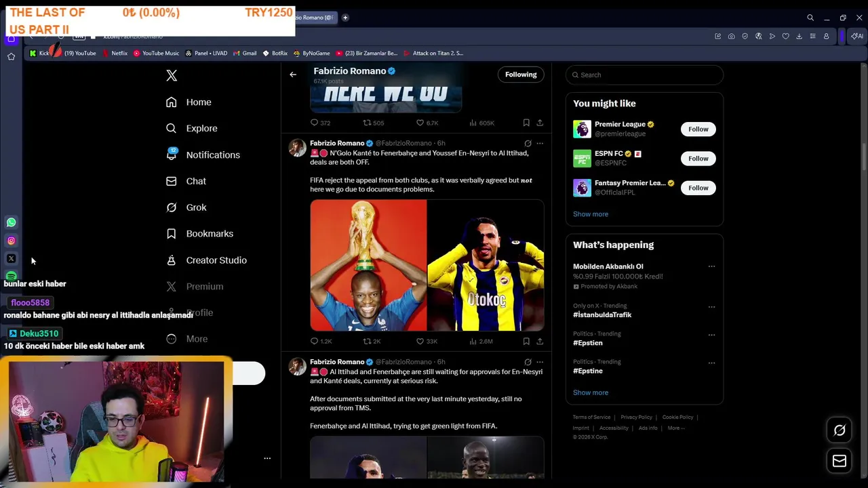Open the Chat section
Image resolution: width=868 pixels, height=488 pixels.
[186, 181]
